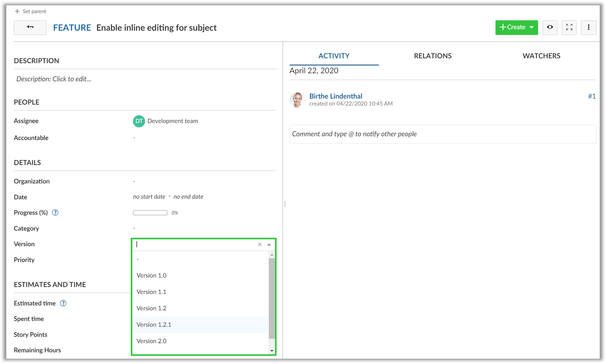Select Version 1.2.1 from the dropdown
Screen dimensions: 606x364
point(154,324)
